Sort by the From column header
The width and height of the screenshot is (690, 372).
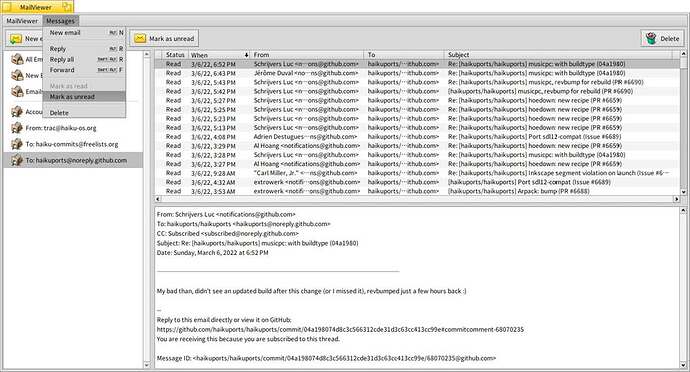[307, 55]
